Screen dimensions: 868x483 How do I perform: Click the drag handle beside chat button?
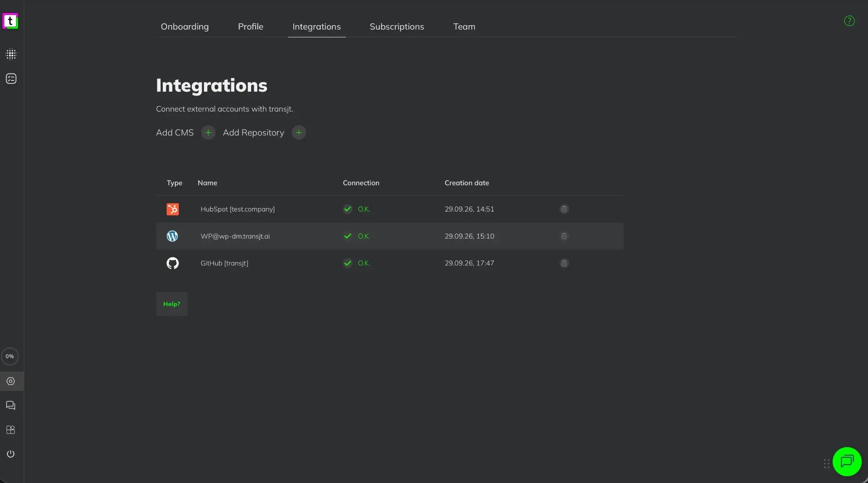(826, 463)
